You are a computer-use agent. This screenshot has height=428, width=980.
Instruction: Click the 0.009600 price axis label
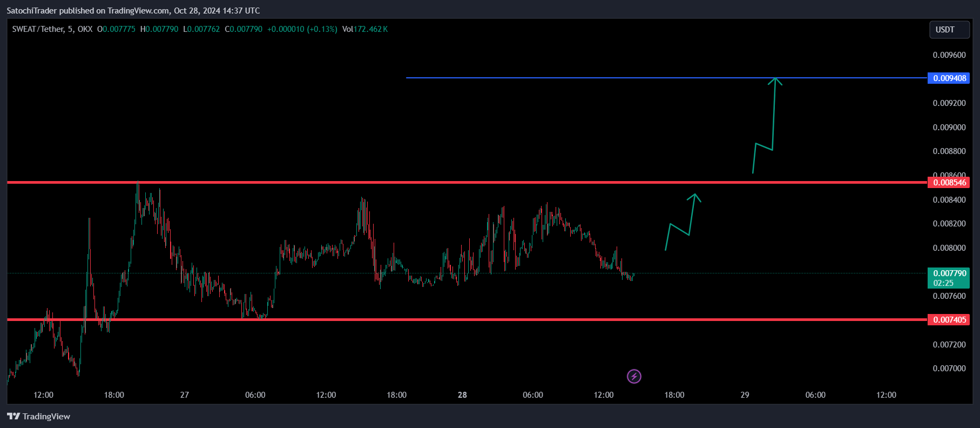pos(949,55)
